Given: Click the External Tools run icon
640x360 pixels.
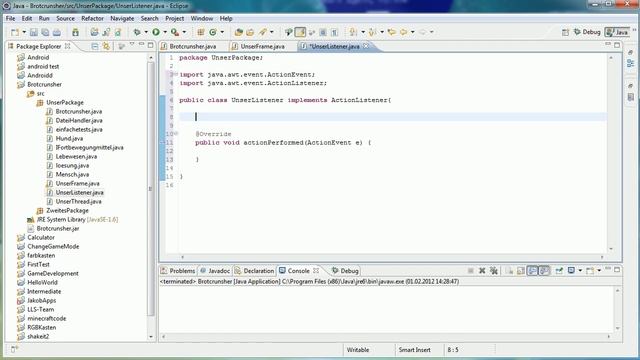Looking at the screenshot, I should pyautogui.click(x=175, y=32).
